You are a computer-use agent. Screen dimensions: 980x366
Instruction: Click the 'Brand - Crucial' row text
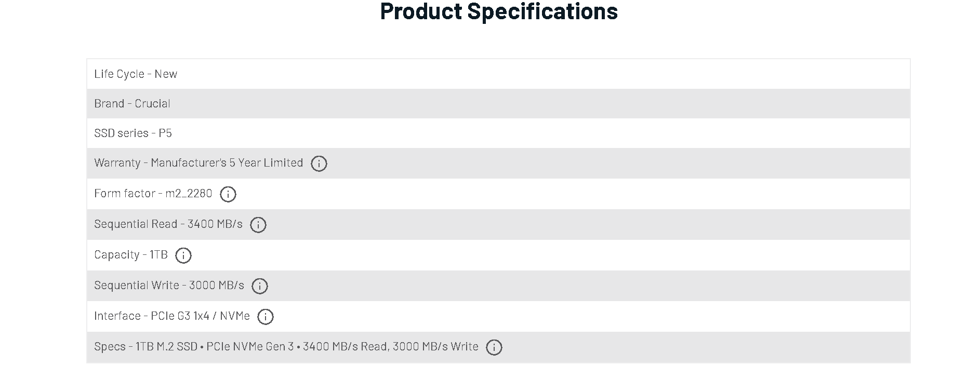click(132, 103)
